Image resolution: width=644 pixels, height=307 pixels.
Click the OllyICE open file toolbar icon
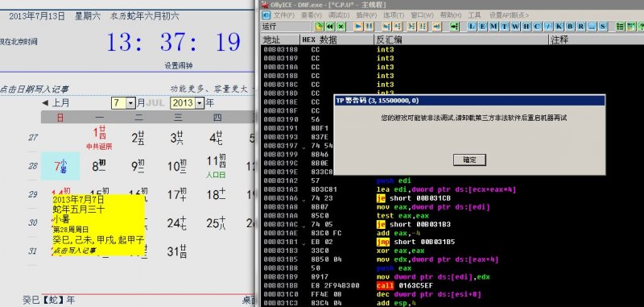click(x=319, y=27)
